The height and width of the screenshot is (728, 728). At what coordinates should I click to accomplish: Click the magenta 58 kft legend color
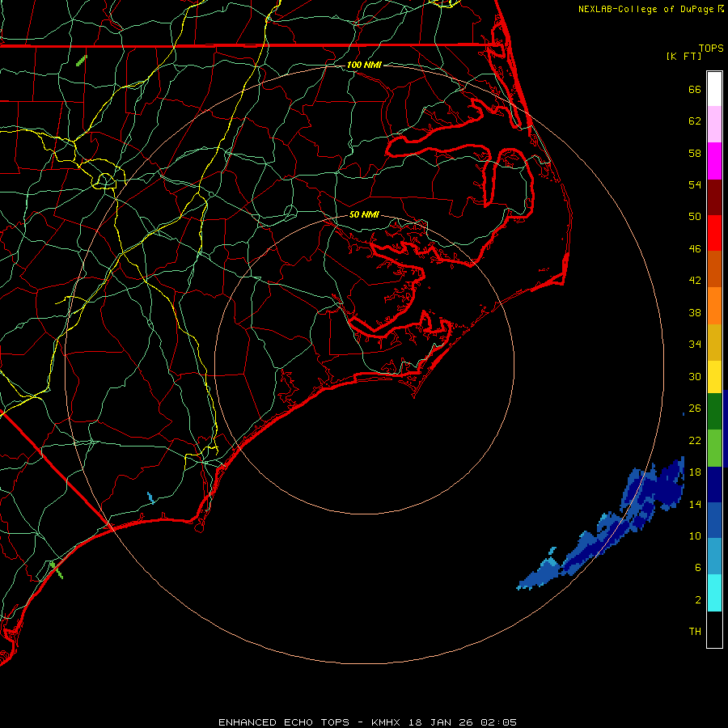(x=714, y=161)
